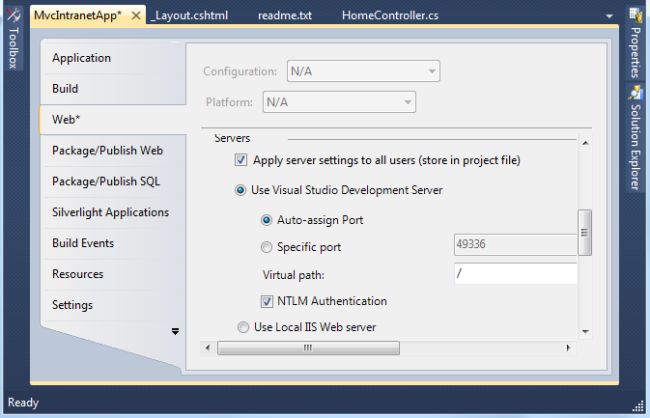Select Use Local IIS Web server

242,327
